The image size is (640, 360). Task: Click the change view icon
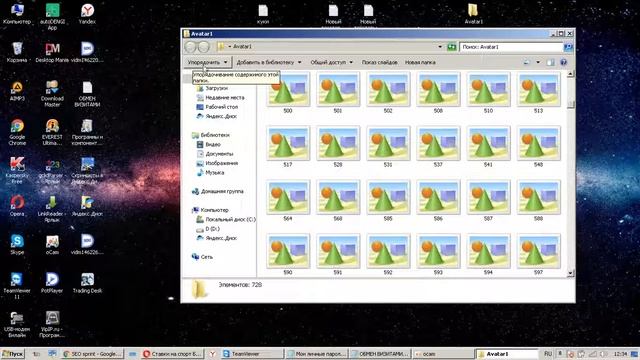[x=527, y=62]
